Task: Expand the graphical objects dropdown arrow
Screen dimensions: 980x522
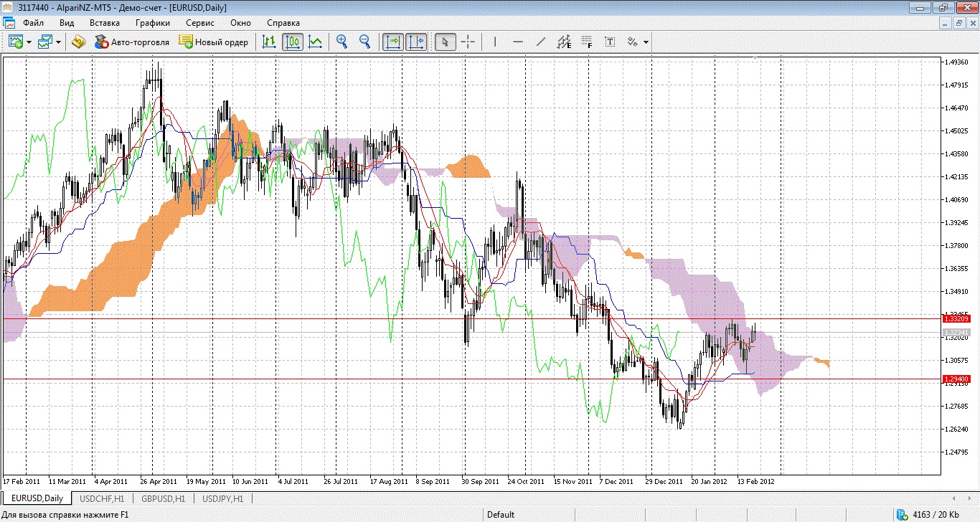Action: tap(646, 42)
